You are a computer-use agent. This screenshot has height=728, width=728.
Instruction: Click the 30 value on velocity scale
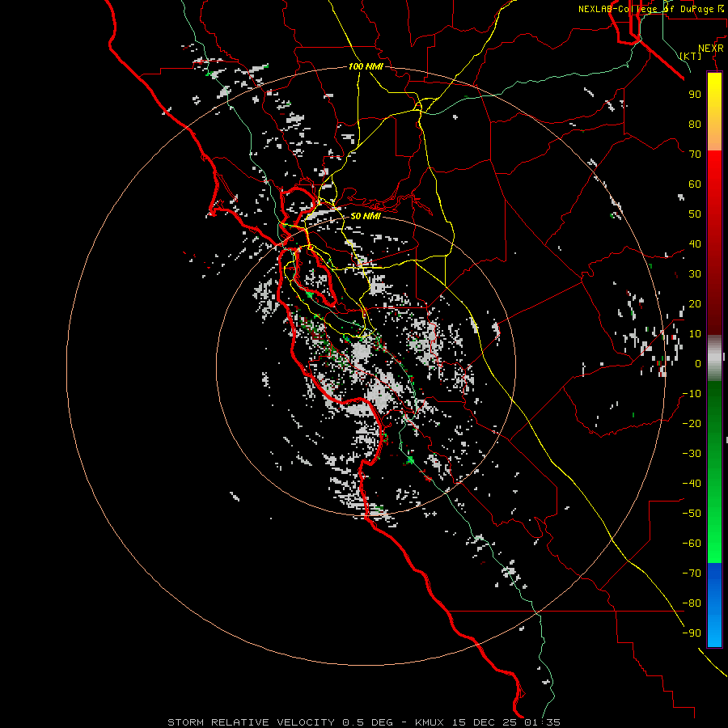(695, 274)
